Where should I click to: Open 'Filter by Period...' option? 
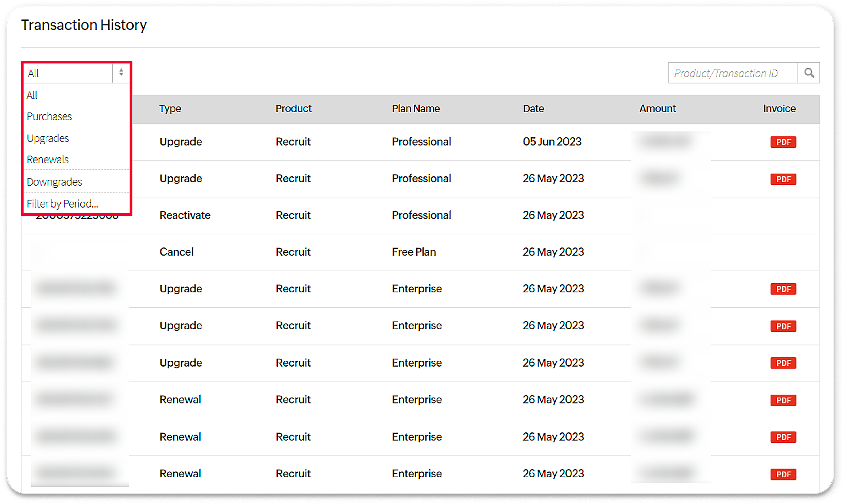62,204
